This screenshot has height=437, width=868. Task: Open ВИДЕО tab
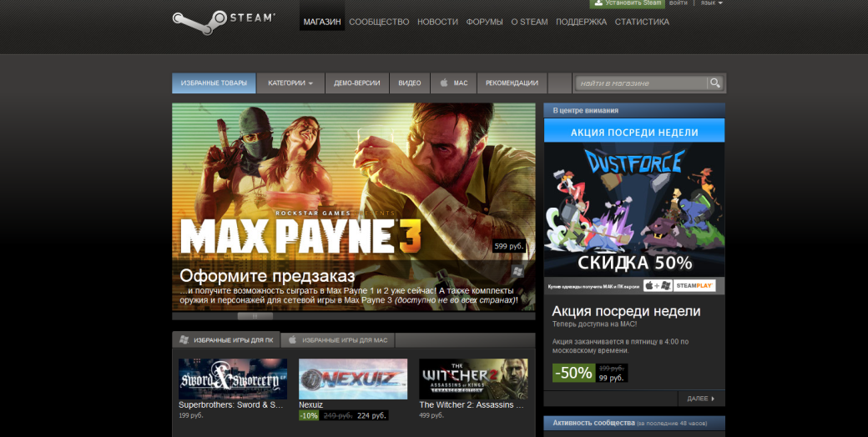[x=410, y=83]
